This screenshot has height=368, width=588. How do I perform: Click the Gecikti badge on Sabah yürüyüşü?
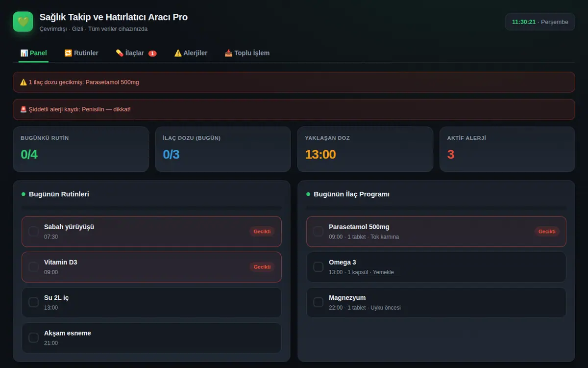[x=262, y=232]
